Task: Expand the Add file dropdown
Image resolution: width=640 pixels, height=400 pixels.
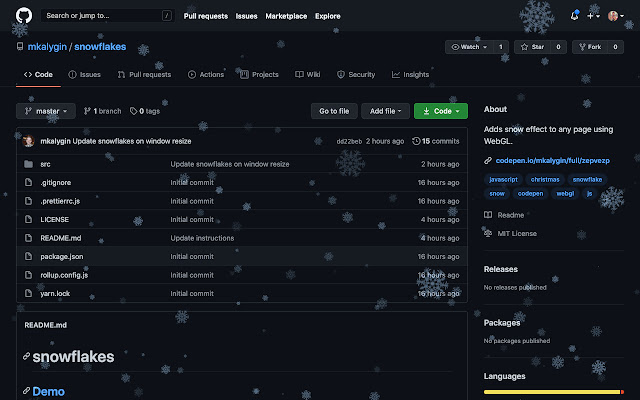Action: 385,111
